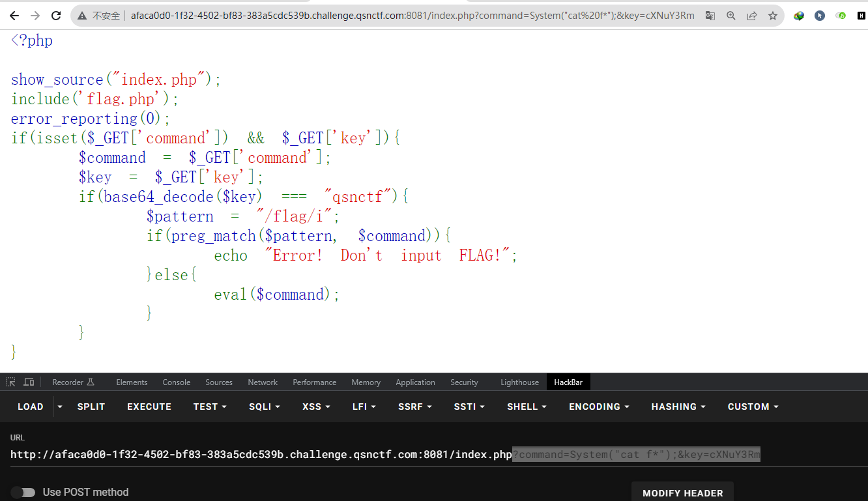The width and height of the screenshot is (868, 501).
Task: Open the translate page icon
Action: coord(710,16)
